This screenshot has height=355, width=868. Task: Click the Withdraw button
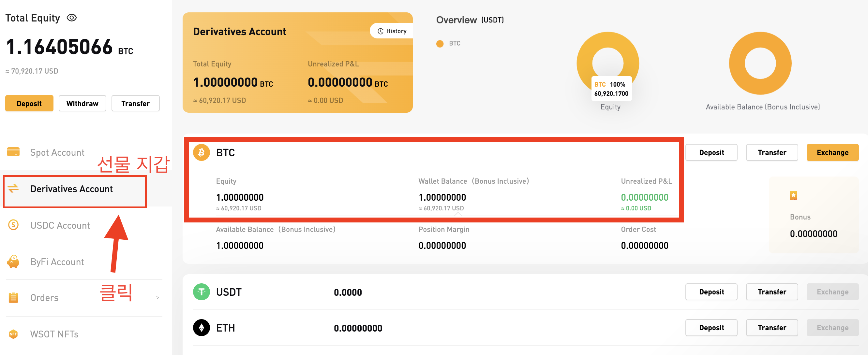click(82, 103)
